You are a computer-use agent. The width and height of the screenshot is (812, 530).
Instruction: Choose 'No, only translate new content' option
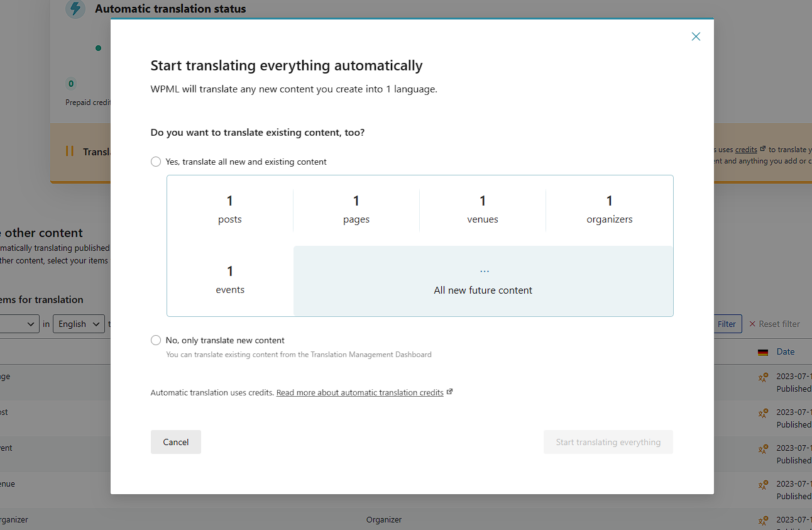pos(156,340)
